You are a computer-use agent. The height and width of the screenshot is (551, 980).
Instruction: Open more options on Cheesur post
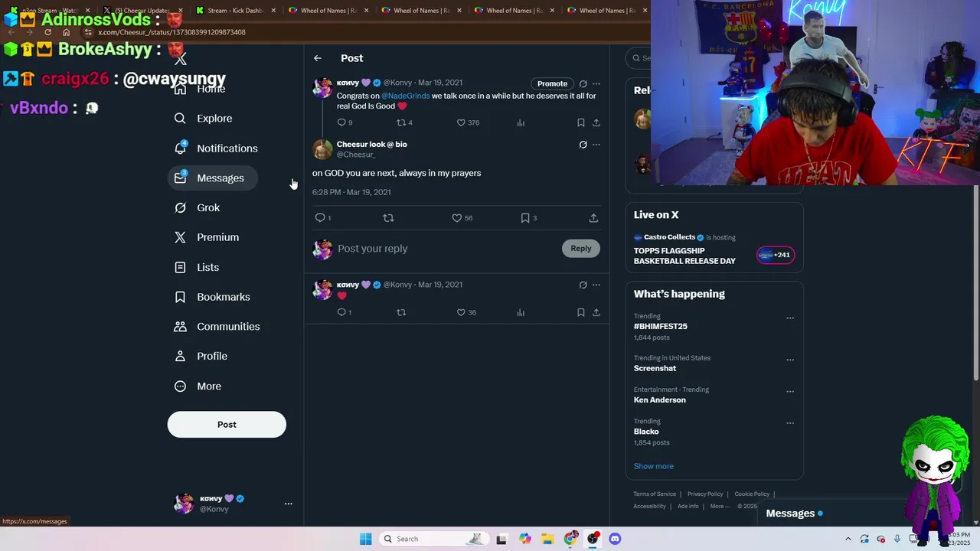pos(596,145)
